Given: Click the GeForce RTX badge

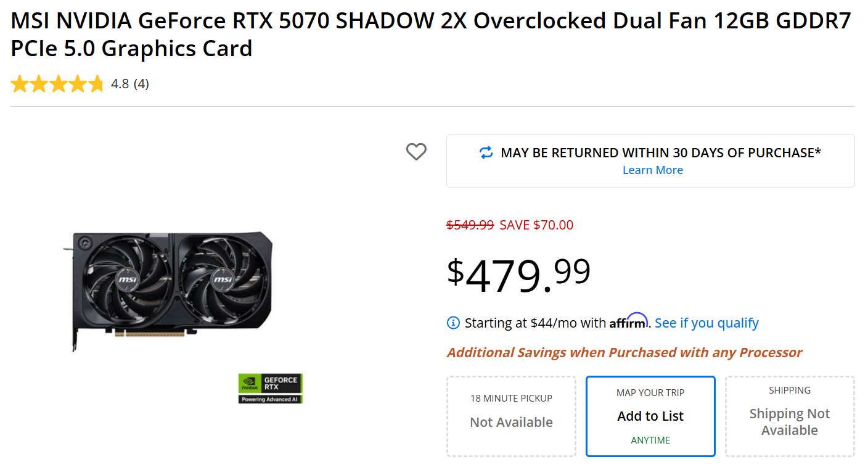Looking at the screenshot, I should point(271,388).
